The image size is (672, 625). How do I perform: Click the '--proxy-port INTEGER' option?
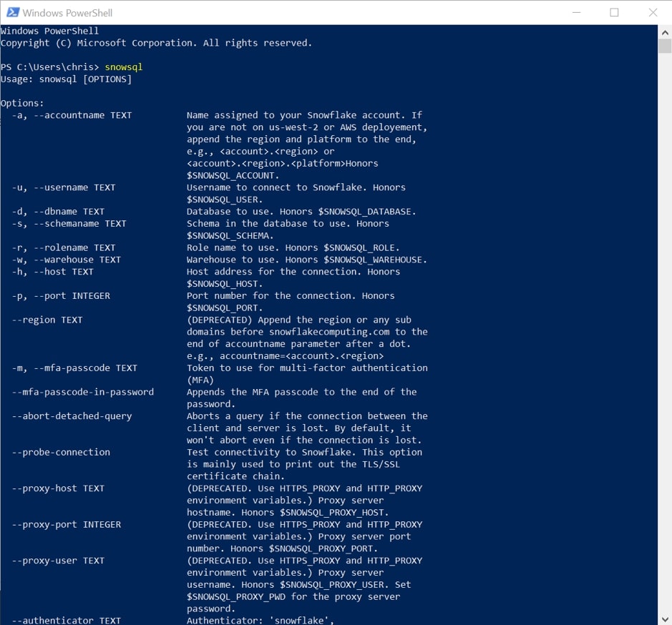click(67, 524)
